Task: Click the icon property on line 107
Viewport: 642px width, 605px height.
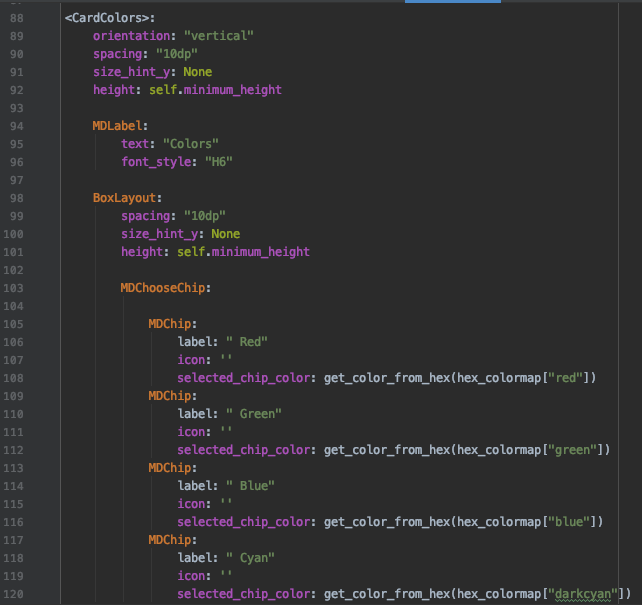Action: point(191,360)
